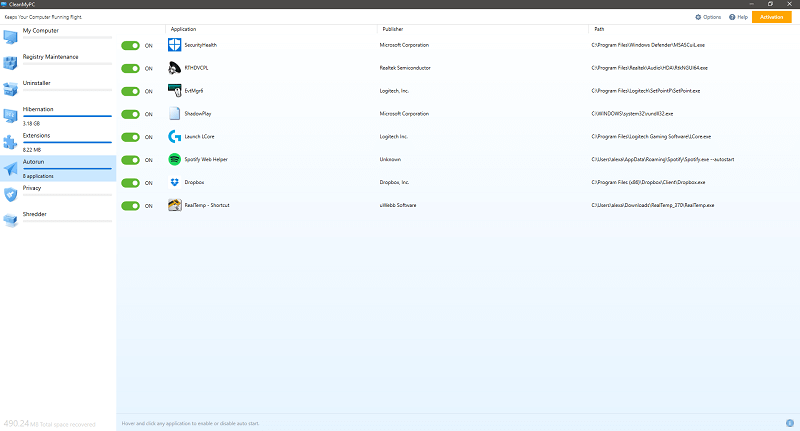
Task: Toggle EvtMgr6 auto start off
Action: coord(131,91)
